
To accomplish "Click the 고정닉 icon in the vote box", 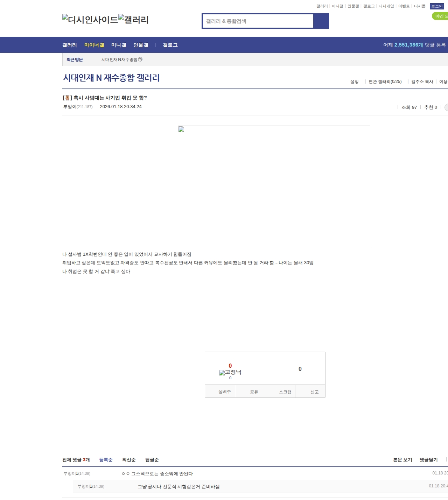I will [230, 372].
